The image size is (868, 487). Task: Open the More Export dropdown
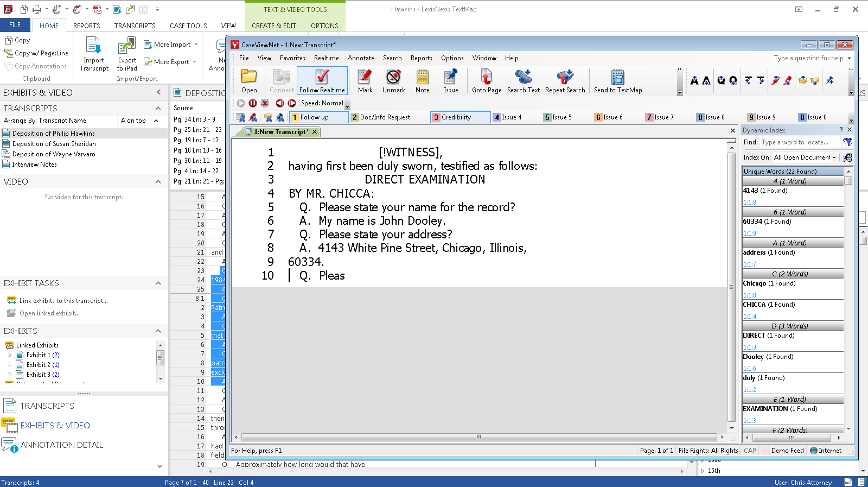tap(170, 62)
